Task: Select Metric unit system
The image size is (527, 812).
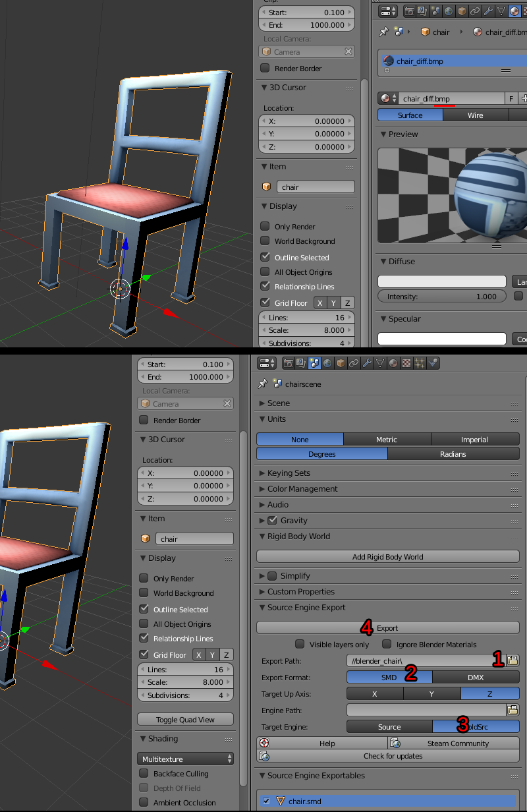Action: click(387, 439)
